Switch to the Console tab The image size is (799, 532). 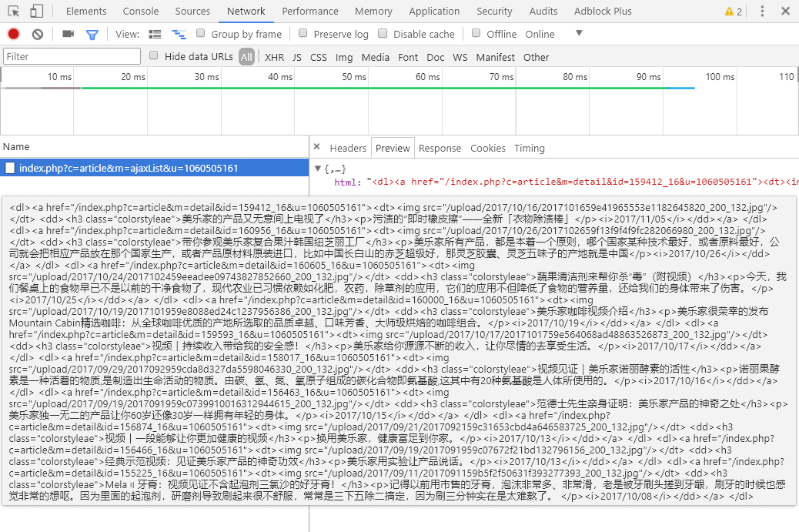pos(141,12)
